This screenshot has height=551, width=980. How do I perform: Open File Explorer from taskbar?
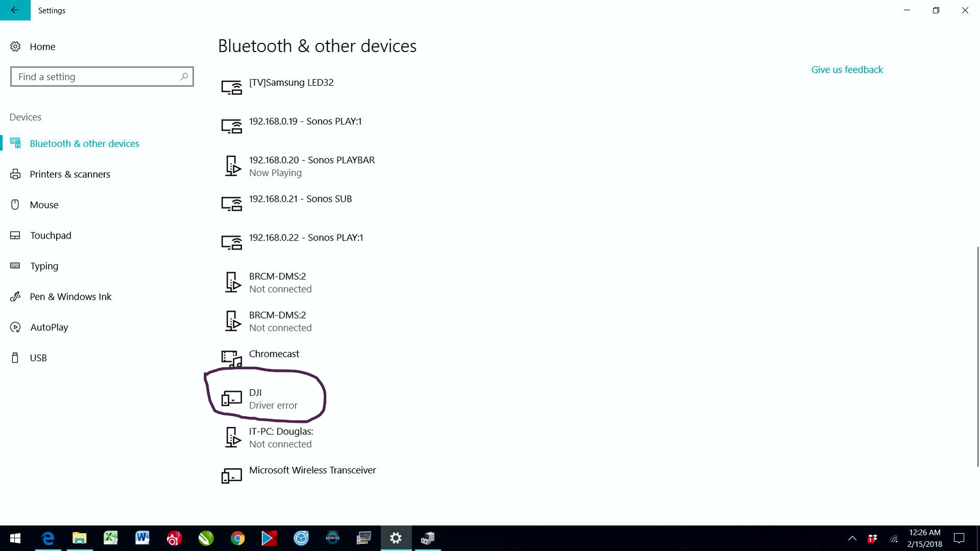coord(80,538)
